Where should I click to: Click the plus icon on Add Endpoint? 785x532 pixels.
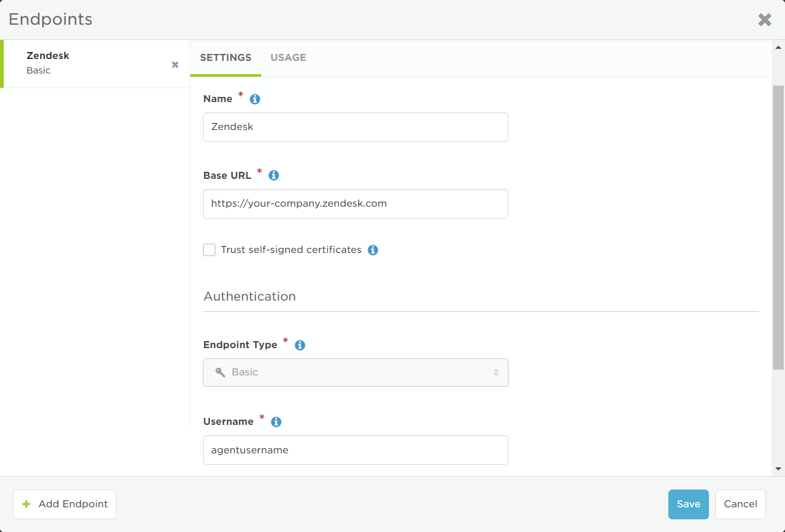[26, 504]
